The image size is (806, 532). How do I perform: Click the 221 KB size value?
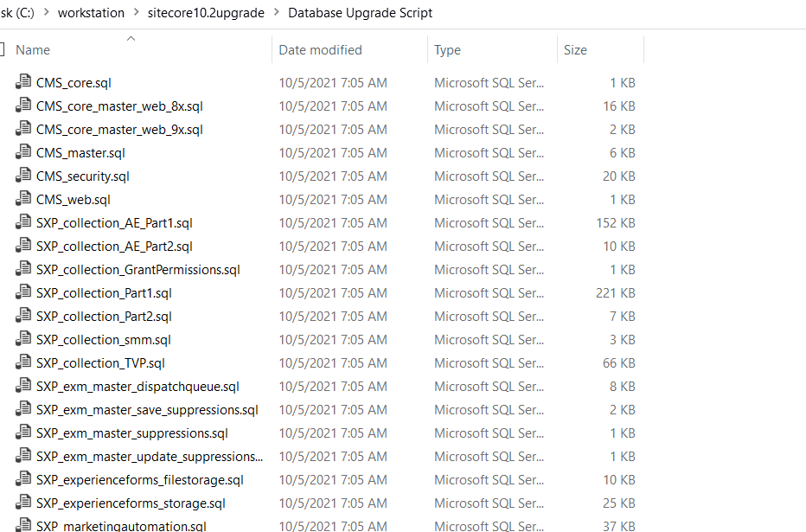click(615, 293)
